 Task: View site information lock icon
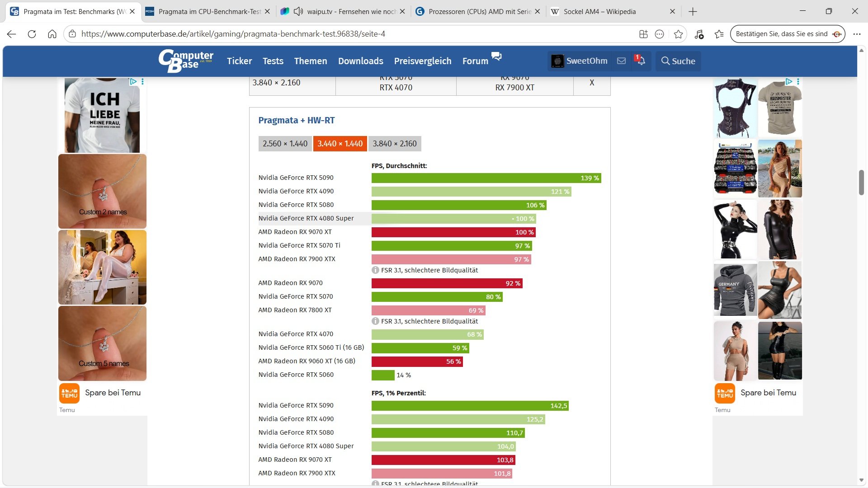coord(72,34)
